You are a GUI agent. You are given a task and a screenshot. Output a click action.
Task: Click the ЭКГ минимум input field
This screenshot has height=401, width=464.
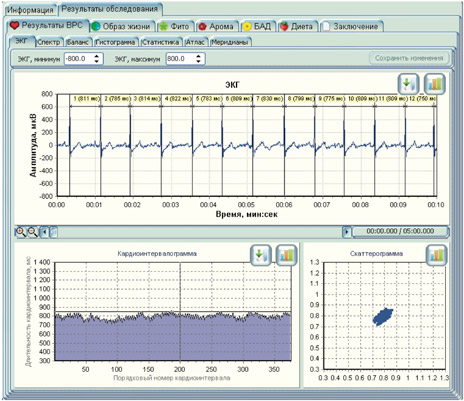pyautogui.click(x=79, y=59)
